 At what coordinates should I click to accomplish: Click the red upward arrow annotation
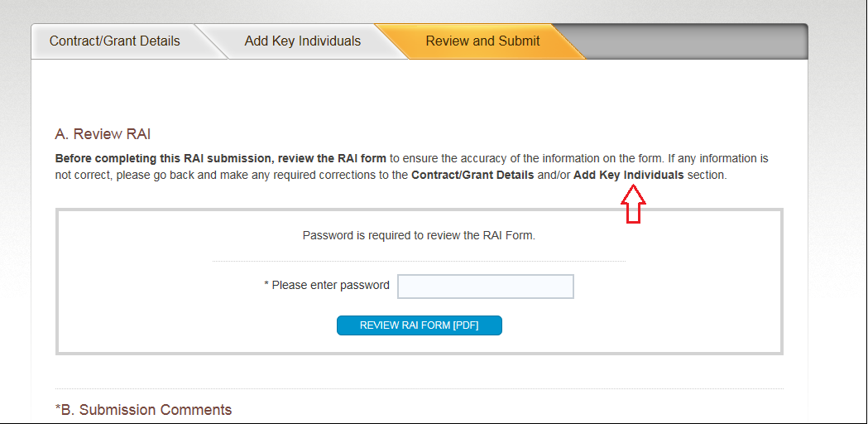pyautogui.click(x=633, y=204)
